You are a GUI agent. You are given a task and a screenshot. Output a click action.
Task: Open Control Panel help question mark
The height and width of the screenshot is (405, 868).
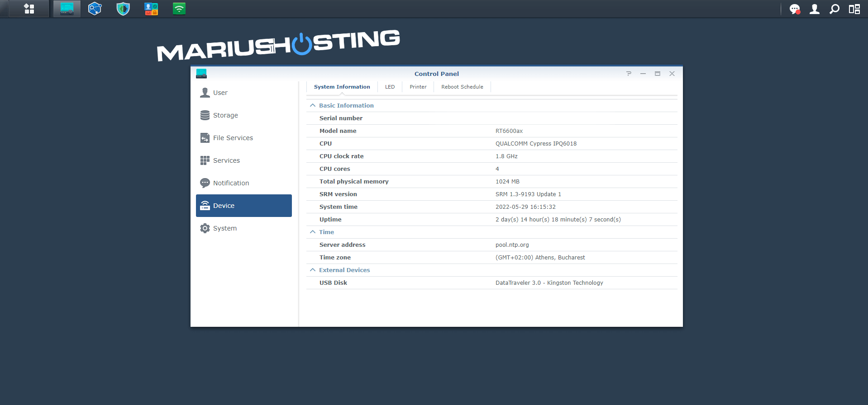[629, 74]
